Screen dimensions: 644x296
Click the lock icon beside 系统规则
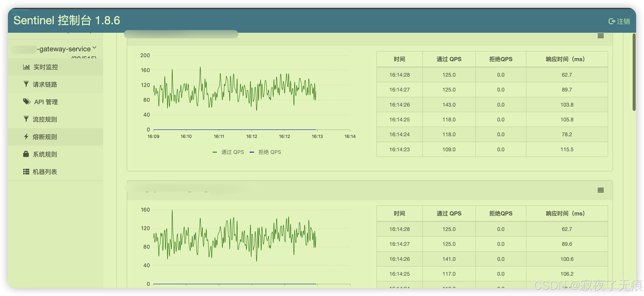click(x=26, y=154)
